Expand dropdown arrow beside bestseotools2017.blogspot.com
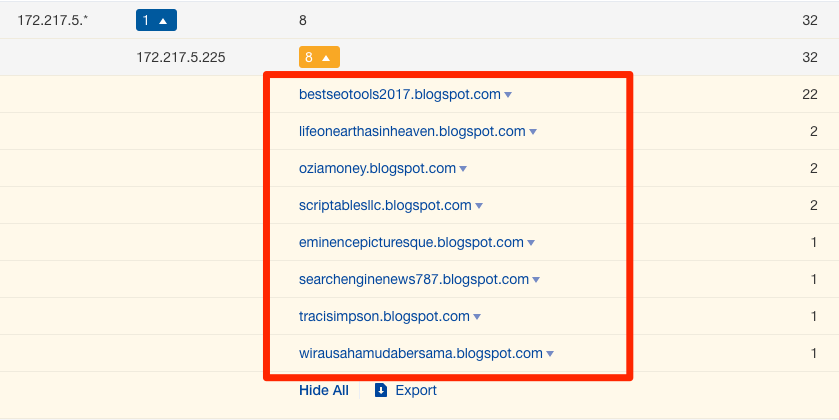 coord(508,95)
